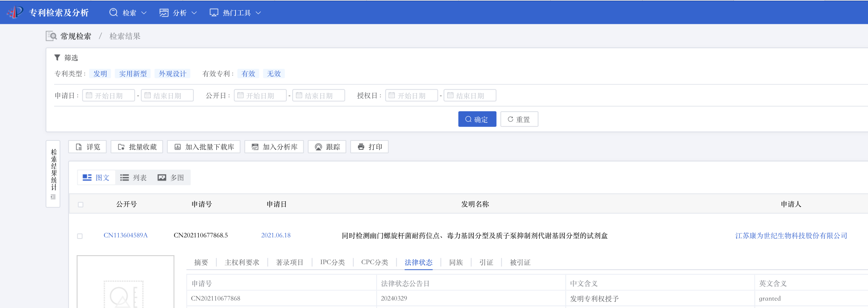Screen dimensions: 868x308
Task: Click the chart icon beside 分析
Action: tap(164, 13)
